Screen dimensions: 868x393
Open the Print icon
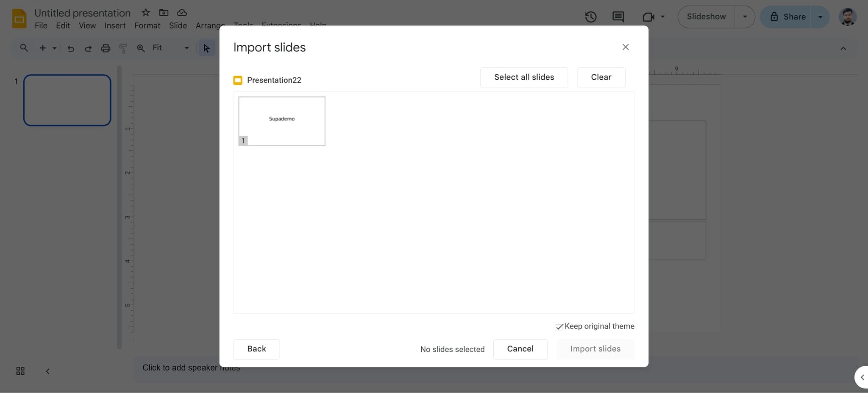pos(105,48)
